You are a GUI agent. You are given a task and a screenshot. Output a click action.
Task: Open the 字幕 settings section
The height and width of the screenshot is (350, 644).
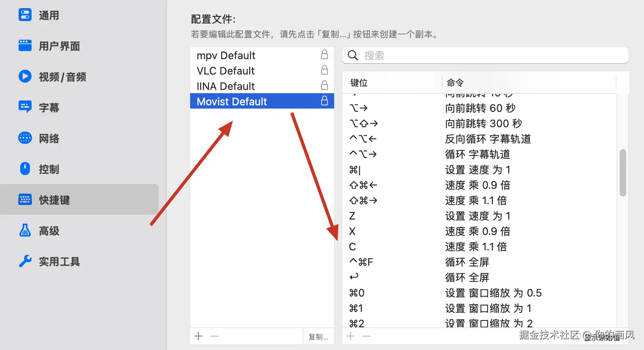click(x=79, y=108)
